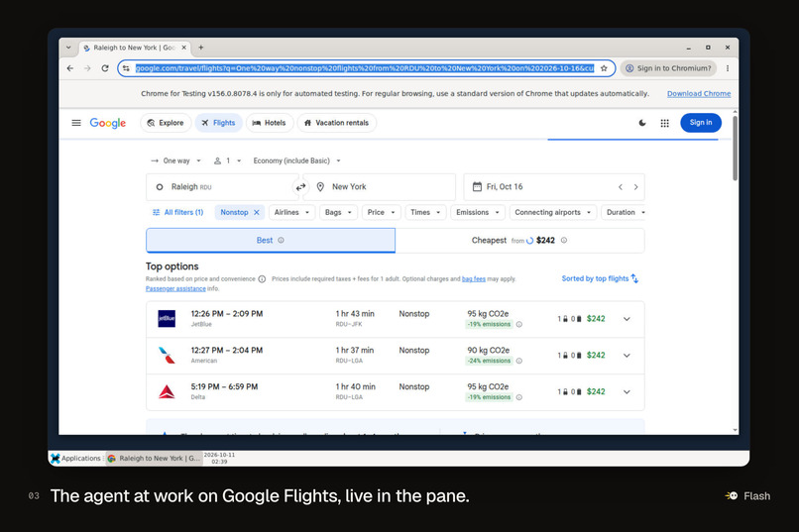Screen dimensions: 799x532
Task: Click the JetBlue airline logo
Action: (167, 319)
